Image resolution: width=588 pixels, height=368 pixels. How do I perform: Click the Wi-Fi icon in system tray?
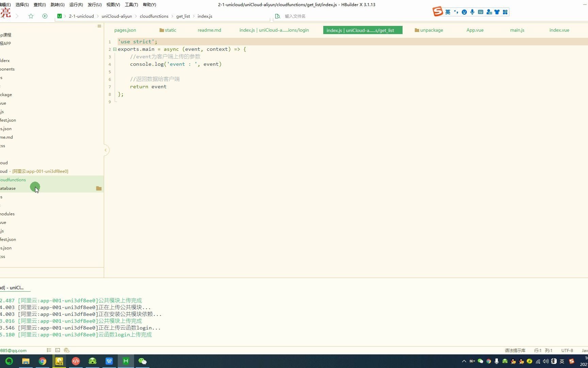[x=538, y=361]
